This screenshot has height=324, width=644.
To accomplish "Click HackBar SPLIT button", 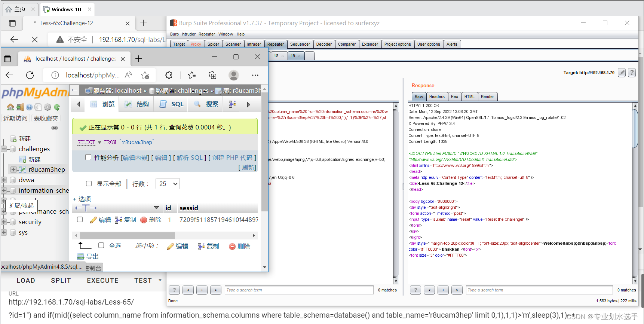I will 61,280.
